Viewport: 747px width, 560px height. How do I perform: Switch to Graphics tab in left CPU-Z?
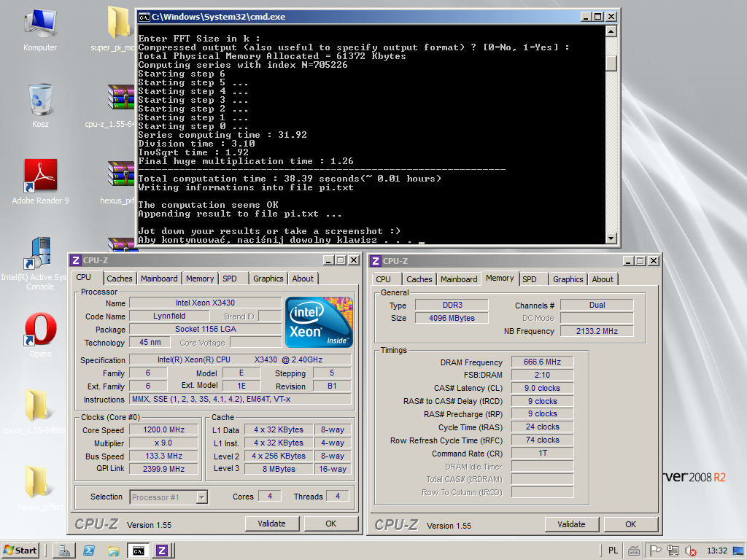(268, 279)
